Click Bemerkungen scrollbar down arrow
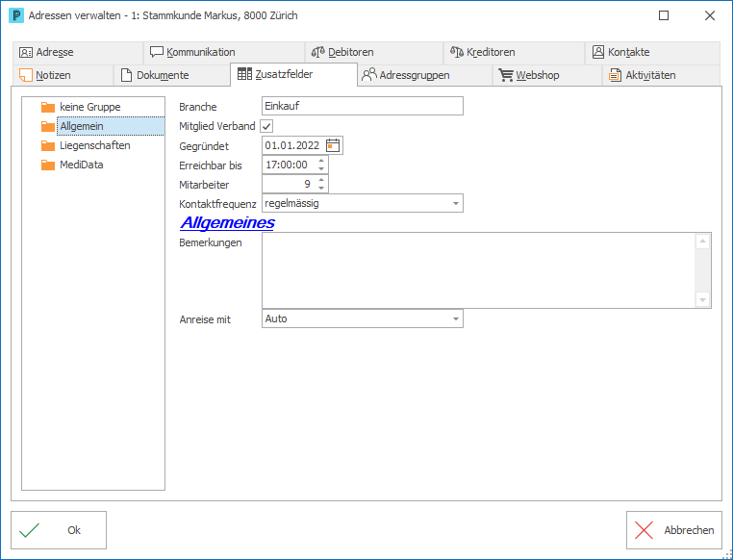Viewport: 733px width, 560px height. click(702, 299)
